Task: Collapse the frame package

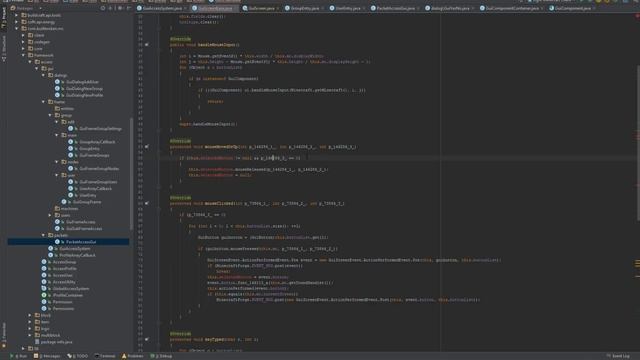Action: coord(43,102)
